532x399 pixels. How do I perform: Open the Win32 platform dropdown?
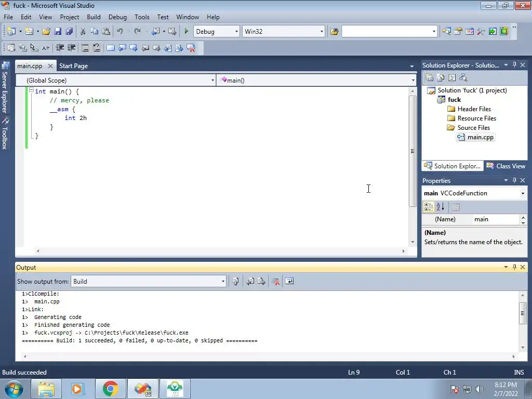click(x=322, y=32)
